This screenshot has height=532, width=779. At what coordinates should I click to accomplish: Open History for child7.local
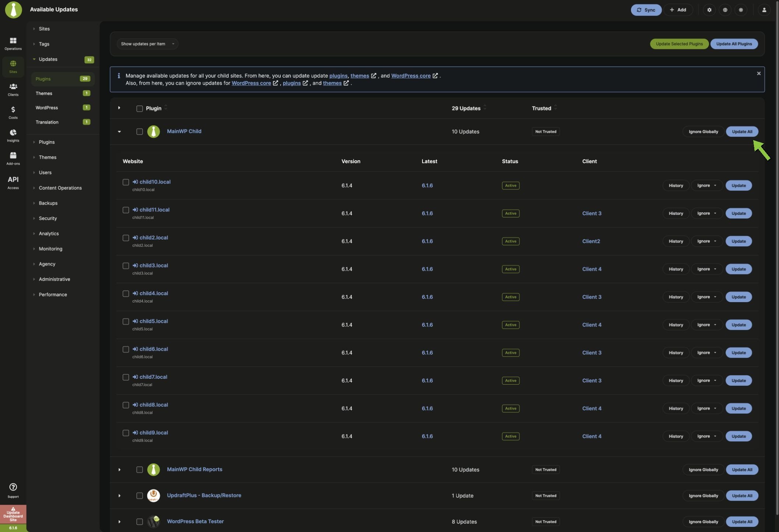[676, 381]
